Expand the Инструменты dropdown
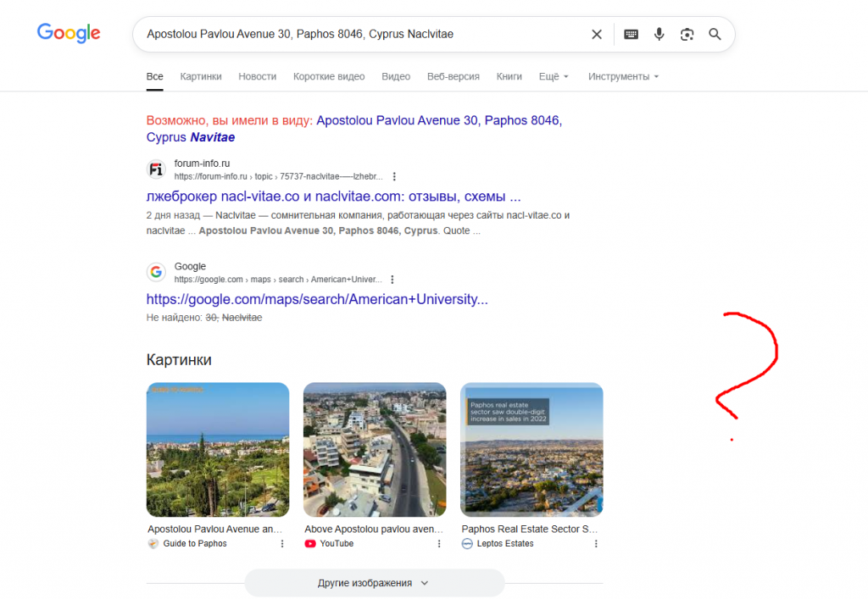The image size is (868, 599). [623, 76]
